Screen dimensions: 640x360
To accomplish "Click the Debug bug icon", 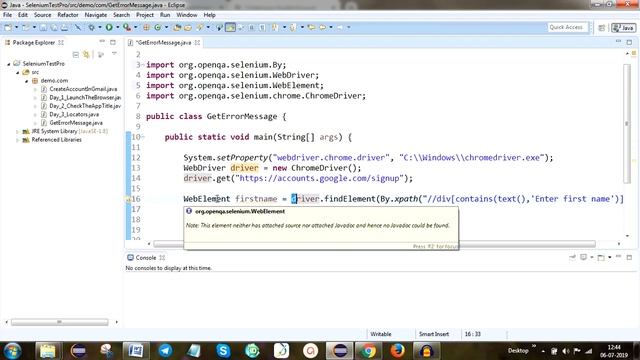I will pyautogui.click(x=91, y=27).
